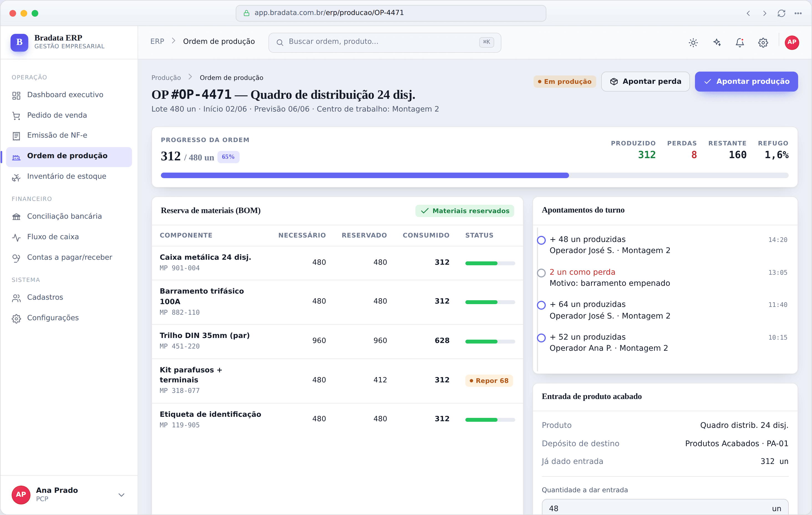
Task: Toggle the light theme sun icon
Action: click(693, 42)
